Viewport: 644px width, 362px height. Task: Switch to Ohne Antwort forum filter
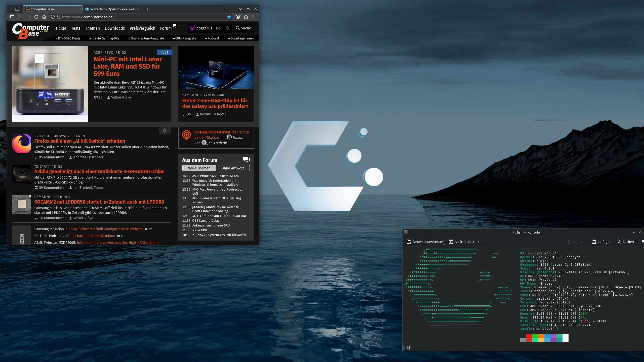tap(232, 168)
